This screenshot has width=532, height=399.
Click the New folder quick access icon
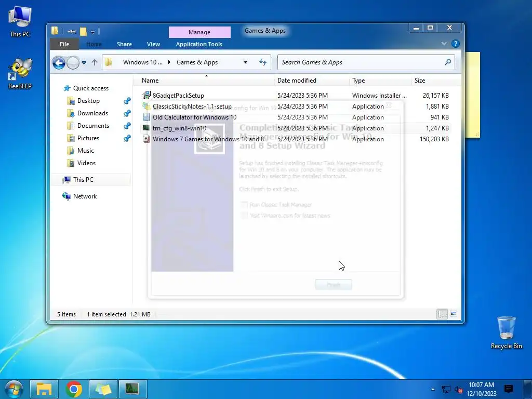click(84, 32)
